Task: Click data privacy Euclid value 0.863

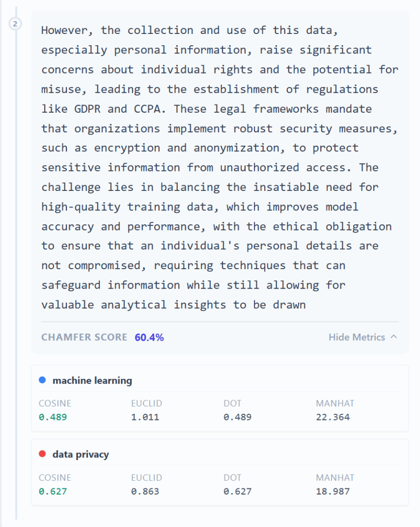Action: [x=145, y=491]
